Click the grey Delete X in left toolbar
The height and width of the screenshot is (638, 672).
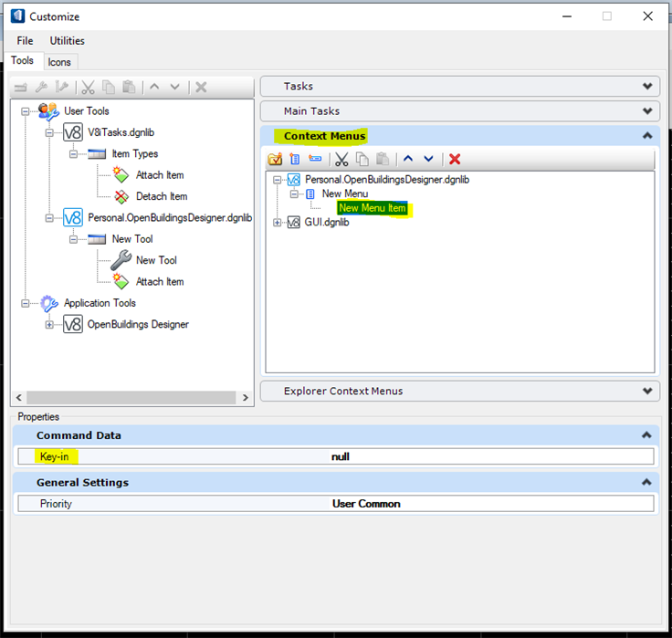pyautogui.click(x=201, y=88)
